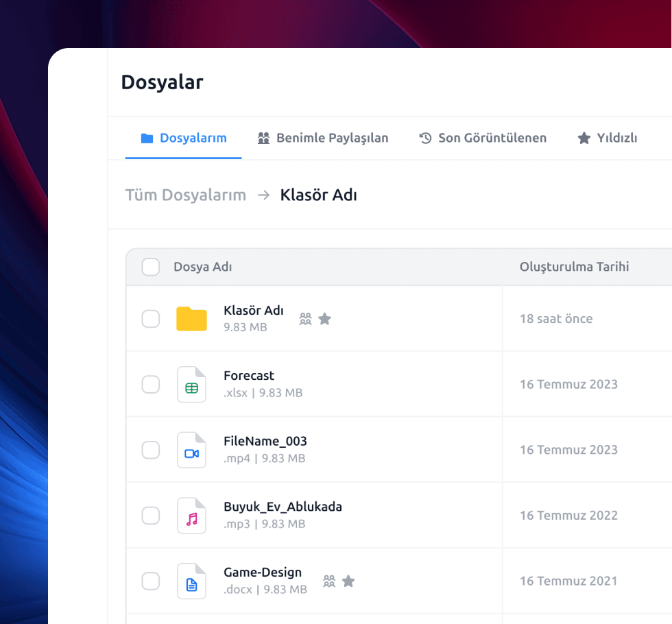672x624 pixels.
Task: Click the yellow Klasör Adı folder icon
Action: [191, 319]
